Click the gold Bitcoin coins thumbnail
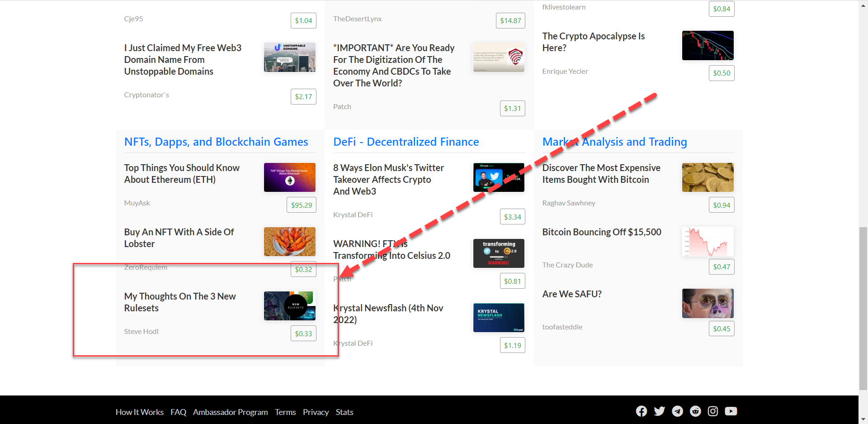868x424 pixels. coord(708,177)
